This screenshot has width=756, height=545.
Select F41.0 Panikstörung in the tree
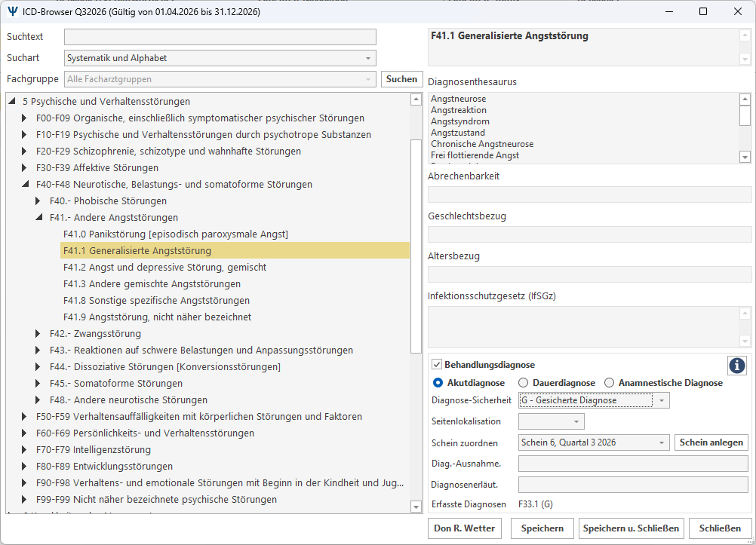pyautogui.click(x=176, y=234)
